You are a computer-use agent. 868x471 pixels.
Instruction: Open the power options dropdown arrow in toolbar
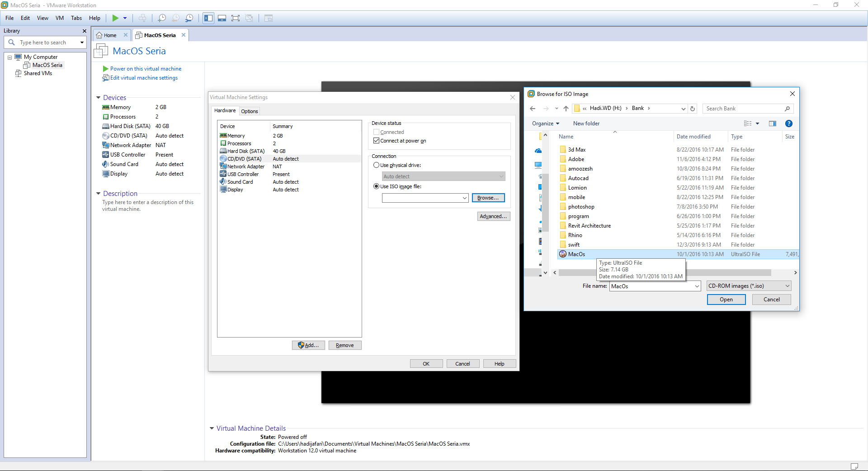coord(125,18)
